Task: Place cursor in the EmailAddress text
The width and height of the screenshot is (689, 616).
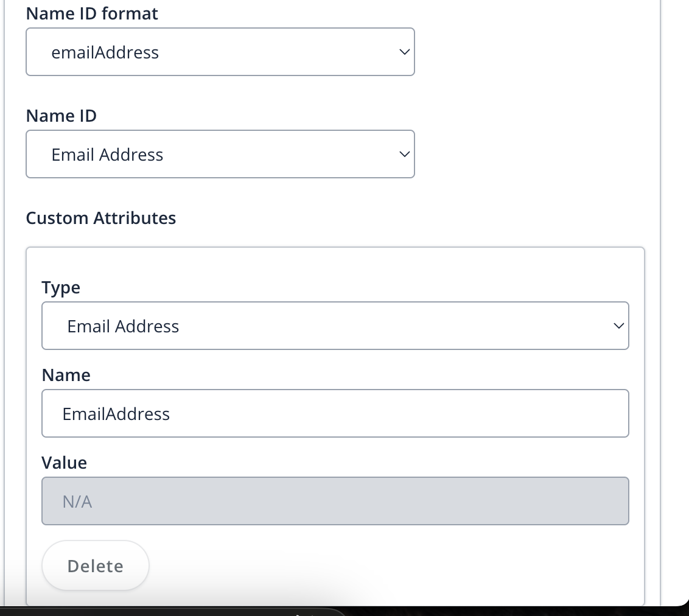Action: coord(116,414)
